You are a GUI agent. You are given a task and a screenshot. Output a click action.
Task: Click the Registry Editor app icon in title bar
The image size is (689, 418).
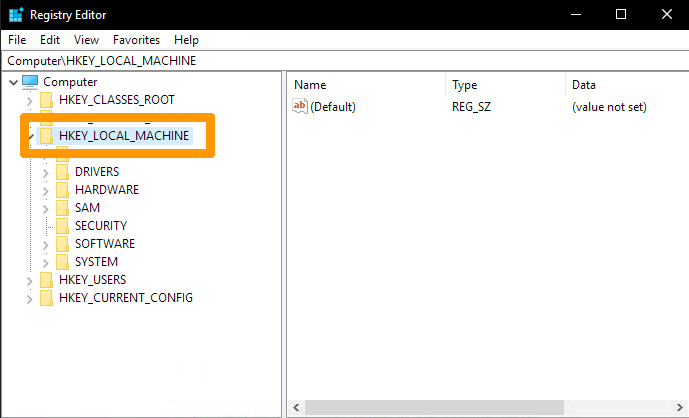pyautogui.click(x=15, y=14)
